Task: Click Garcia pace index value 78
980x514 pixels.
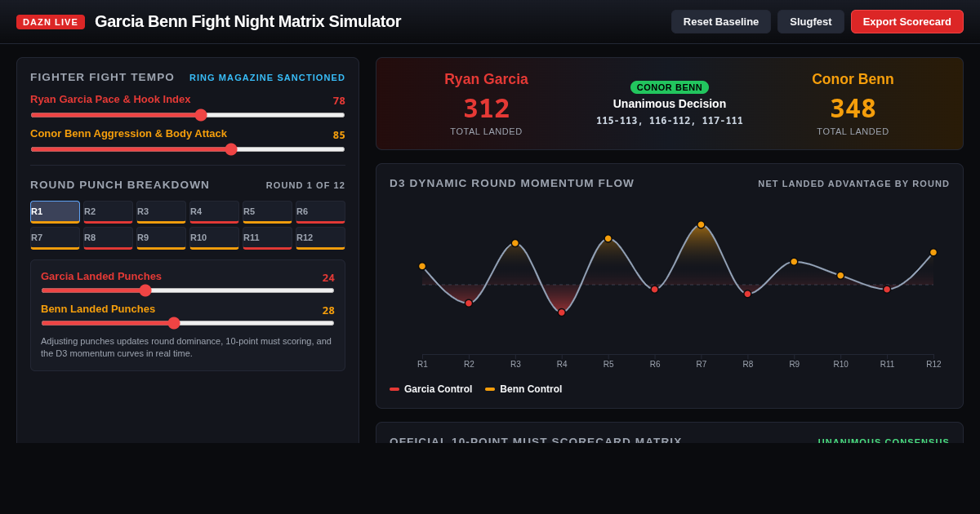Action: pyautogui.click(x=339, y=100)
